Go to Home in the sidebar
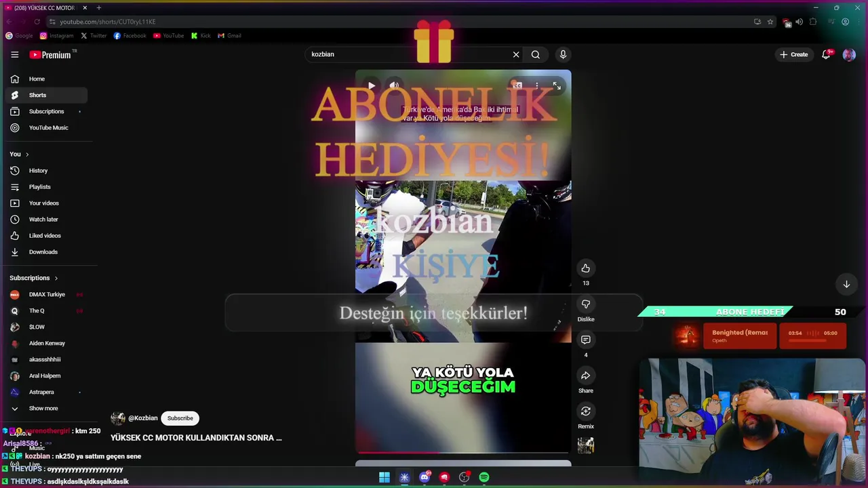Image resolution: width=868 pixels, height=488 pixels. pos(45,79)
